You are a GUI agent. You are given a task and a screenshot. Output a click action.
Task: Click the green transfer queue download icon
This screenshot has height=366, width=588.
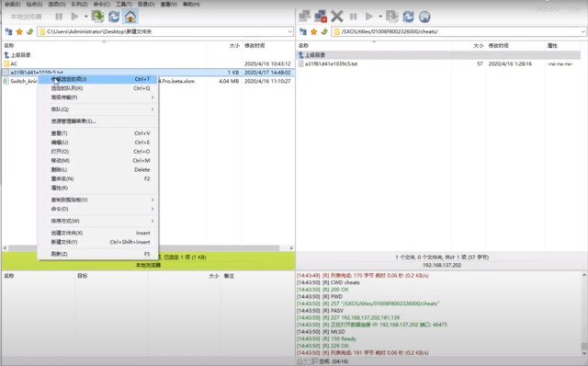click(97, 17)
